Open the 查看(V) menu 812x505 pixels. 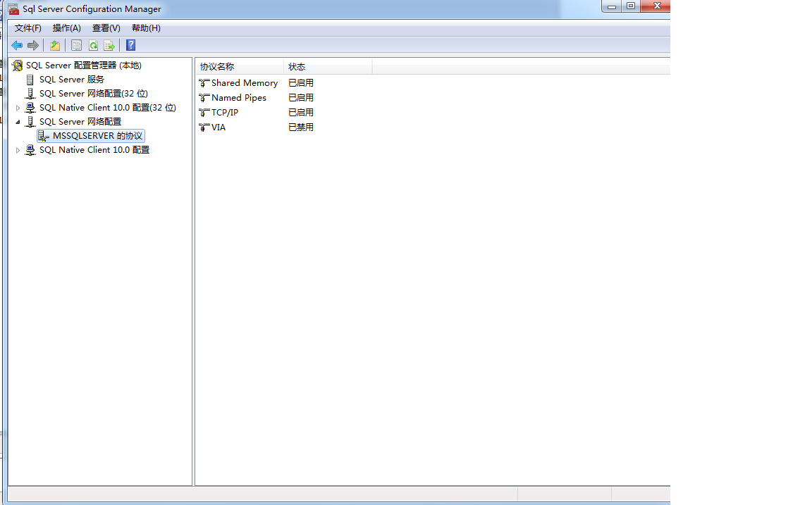click(x=106, y=28)
